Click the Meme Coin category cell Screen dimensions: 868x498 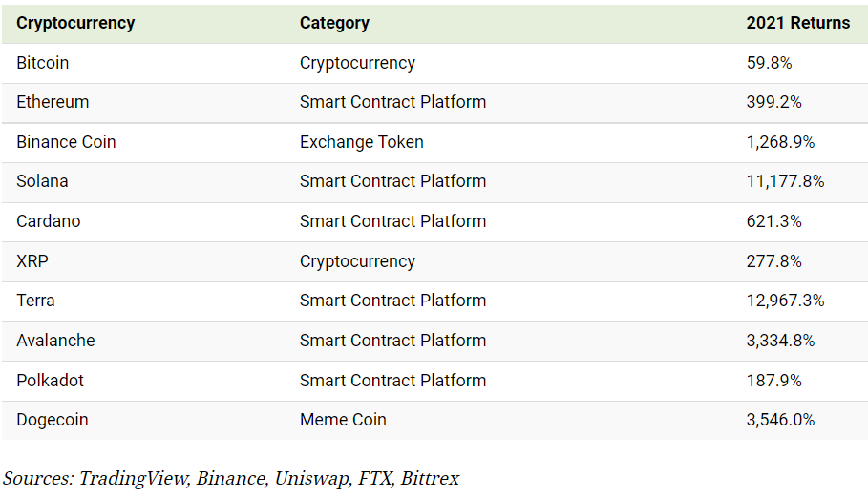pos(343,420)
